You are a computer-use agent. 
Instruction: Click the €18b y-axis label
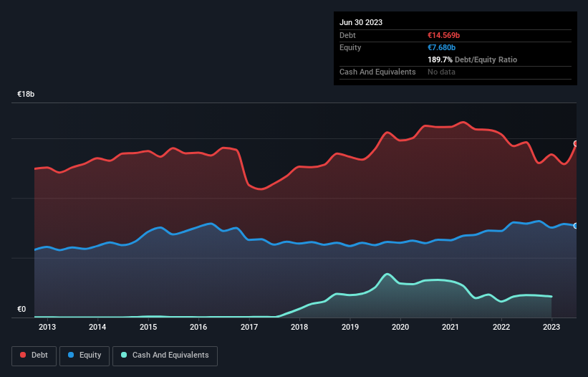(x=26, y=94)
